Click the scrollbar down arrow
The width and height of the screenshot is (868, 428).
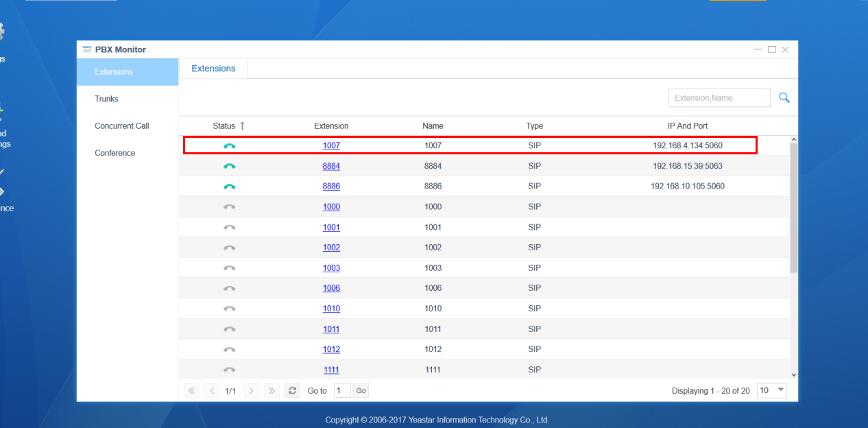point(794,374)
